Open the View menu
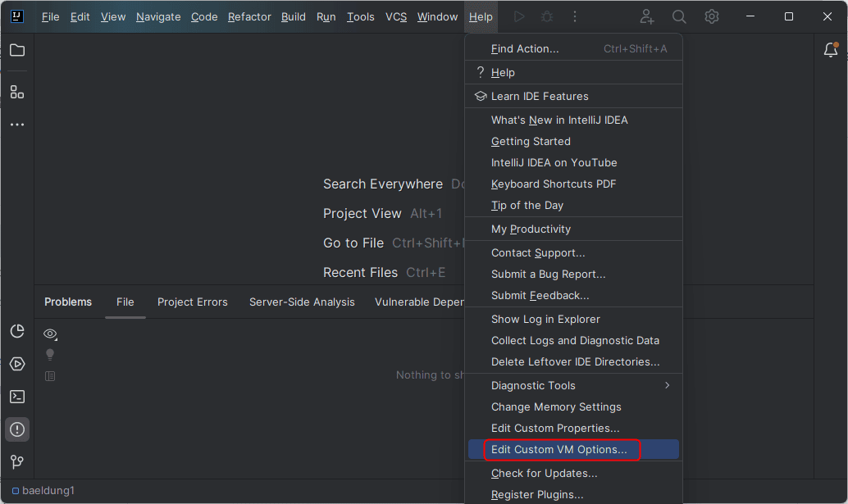Image resolution: width=848 pixels, height=504 pixels. pos(113,16)
